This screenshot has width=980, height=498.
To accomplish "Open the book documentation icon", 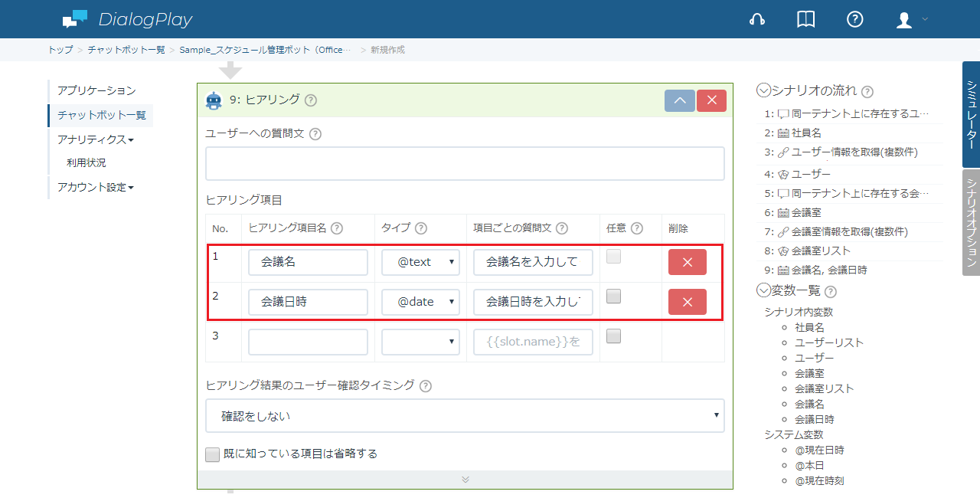I will [x=806, y=20].
